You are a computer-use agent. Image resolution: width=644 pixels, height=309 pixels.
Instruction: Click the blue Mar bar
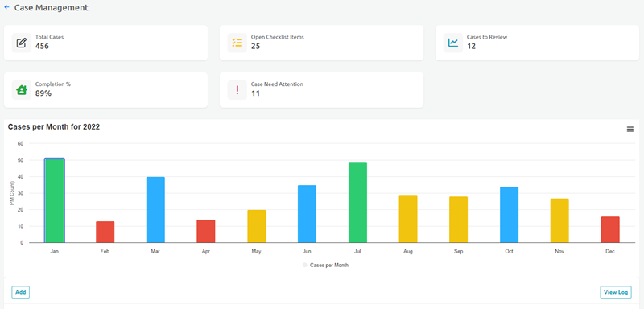tap(155, 210)
